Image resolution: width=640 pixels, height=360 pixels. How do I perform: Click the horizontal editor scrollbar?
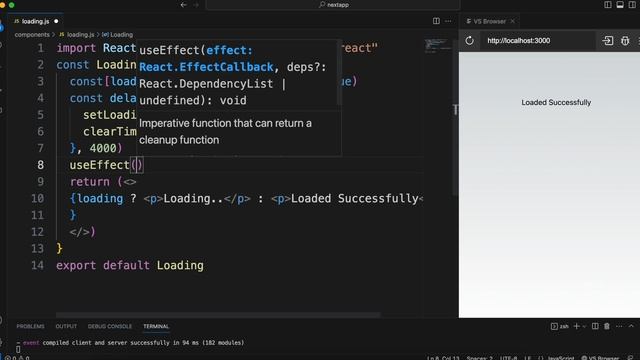coord(218,315)
